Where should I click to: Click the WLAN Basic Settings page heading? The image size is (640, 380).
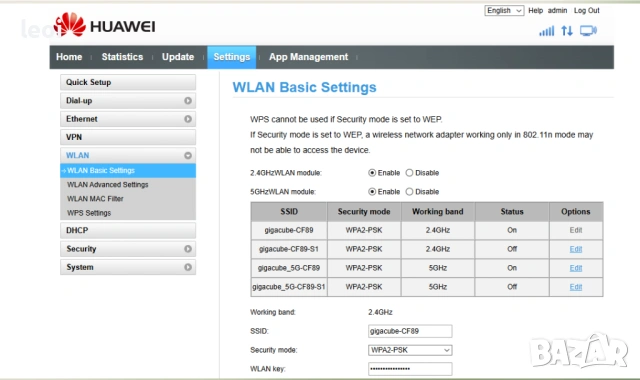click(x=304, y=87)
